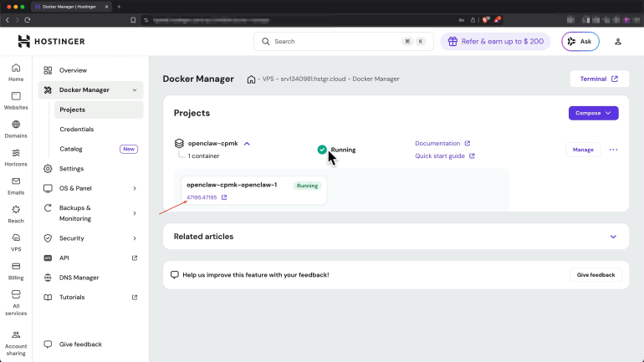Open the Compose dropdown button
The height and width of the screenshot is (362, 644).
(593, 113)
